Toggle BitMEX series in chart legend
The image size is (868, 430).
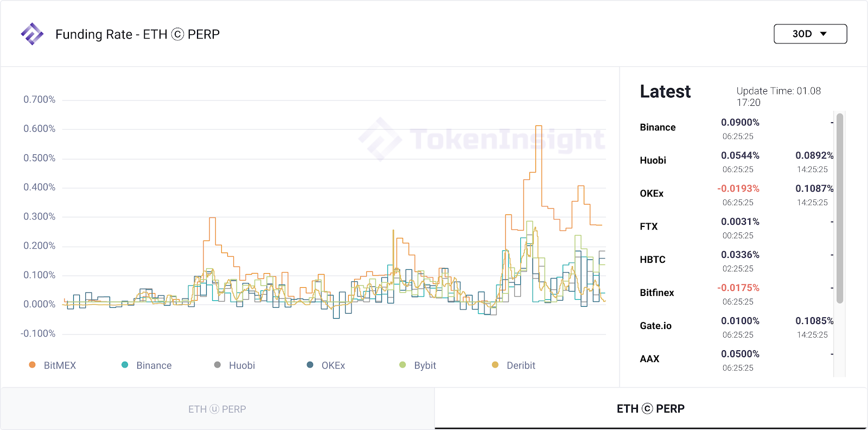pos(53,365)
